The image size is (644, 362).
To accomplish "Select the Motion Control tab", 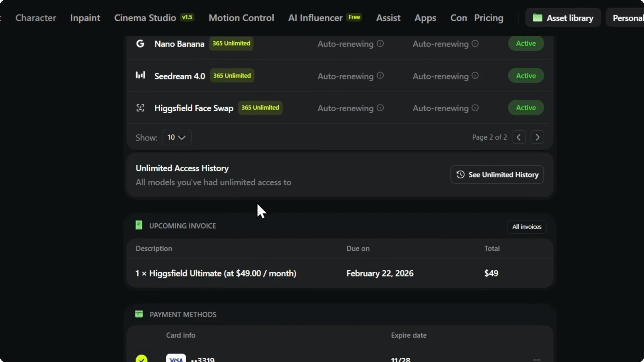I will coord(241,18).
